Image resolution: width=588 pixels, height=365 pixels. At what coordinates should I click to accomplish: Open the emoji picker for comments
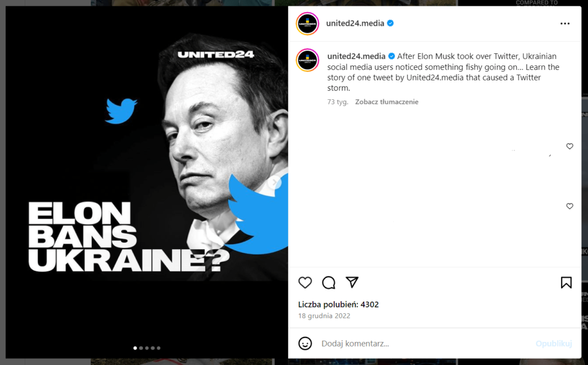(x=305, y=343)
